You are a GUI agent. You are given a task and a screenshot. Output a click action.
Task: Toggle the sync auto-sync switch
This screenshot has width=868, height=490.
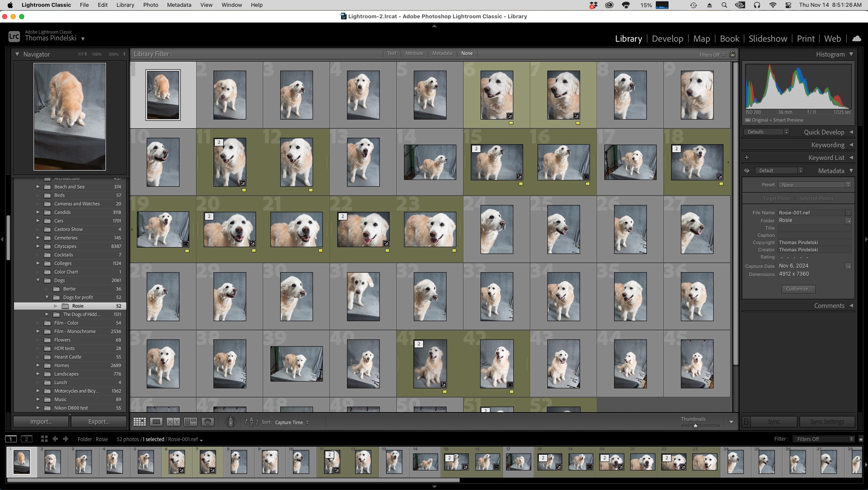pos(746,422)
